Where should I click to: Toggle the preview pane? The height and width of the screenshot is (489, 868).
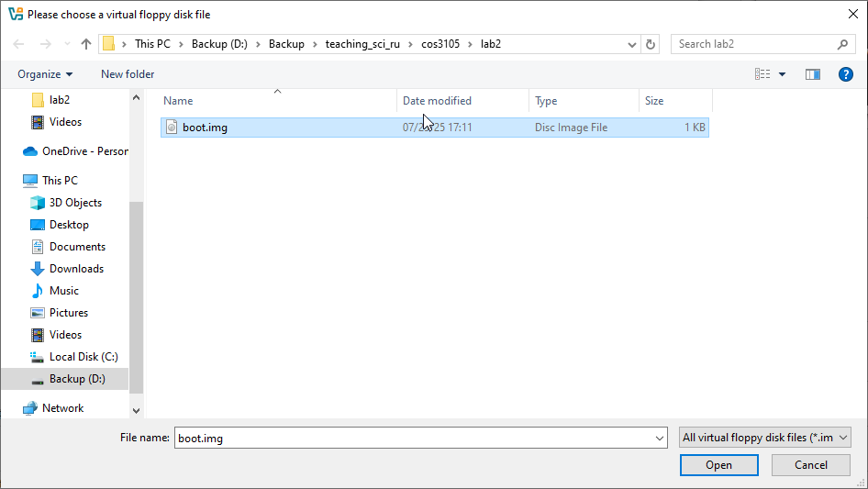coord(813,74)
